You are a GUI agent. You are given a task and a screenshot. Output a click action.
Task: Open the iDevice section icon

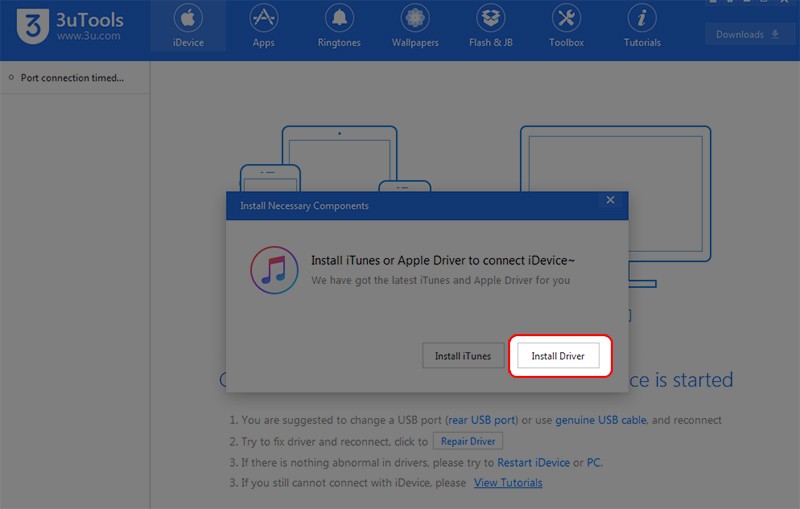pyautogui.click(x=187, y=19)
